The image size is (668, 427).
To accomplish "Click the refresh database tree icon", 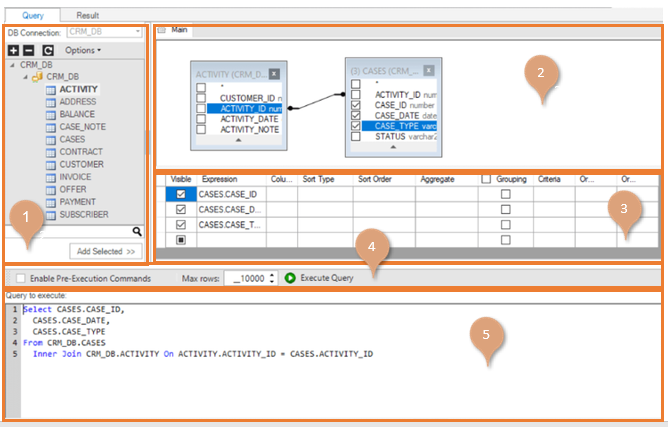I will [x=47, y=49].
